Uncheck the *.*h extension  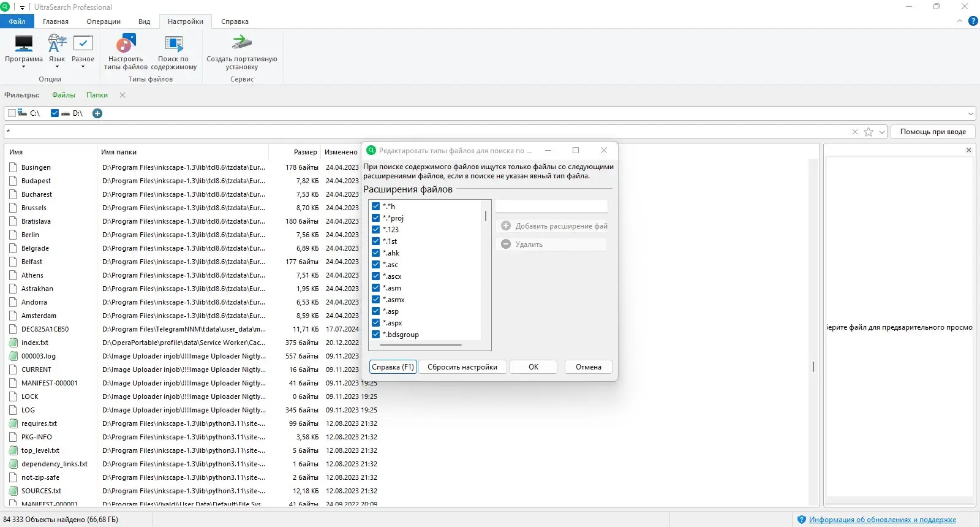375,207
